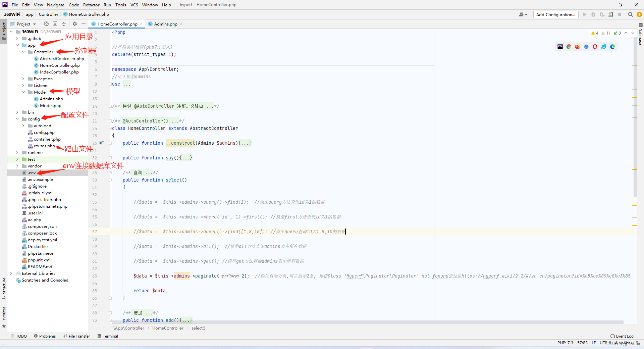Open Search Everywhere with the magnifier icon

click(631, 14)
